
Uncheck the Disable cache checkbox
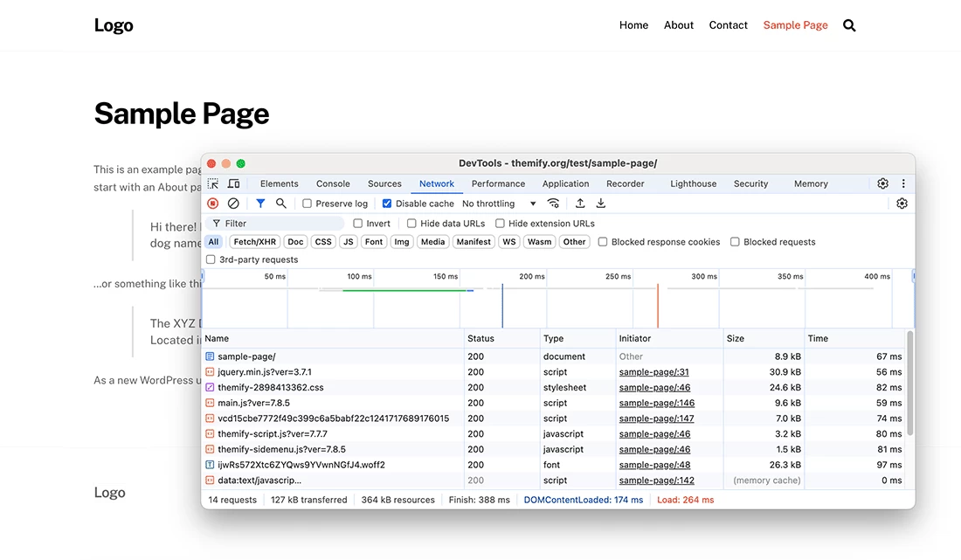(x=387, y=204)
